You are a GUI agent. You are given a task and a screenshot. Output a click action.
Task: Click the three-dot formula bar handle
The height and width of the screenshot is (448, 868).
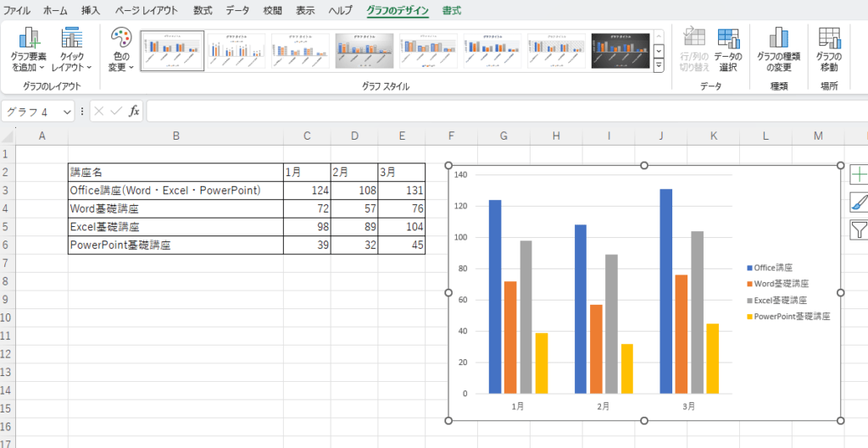pos(82,111)
